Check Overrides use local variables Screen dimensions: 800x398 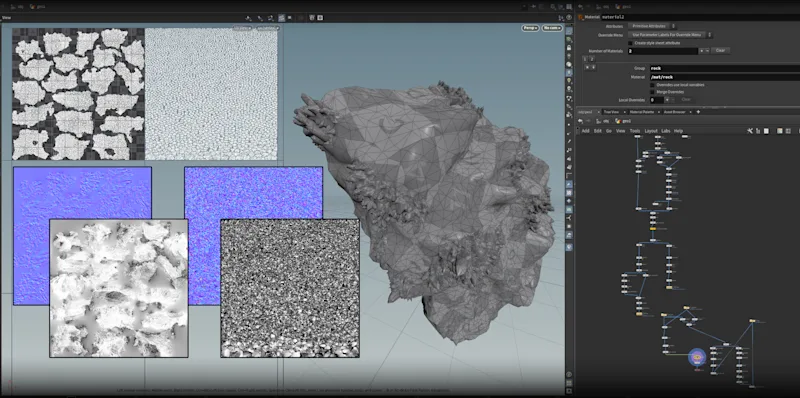click(x=652, y=85)
